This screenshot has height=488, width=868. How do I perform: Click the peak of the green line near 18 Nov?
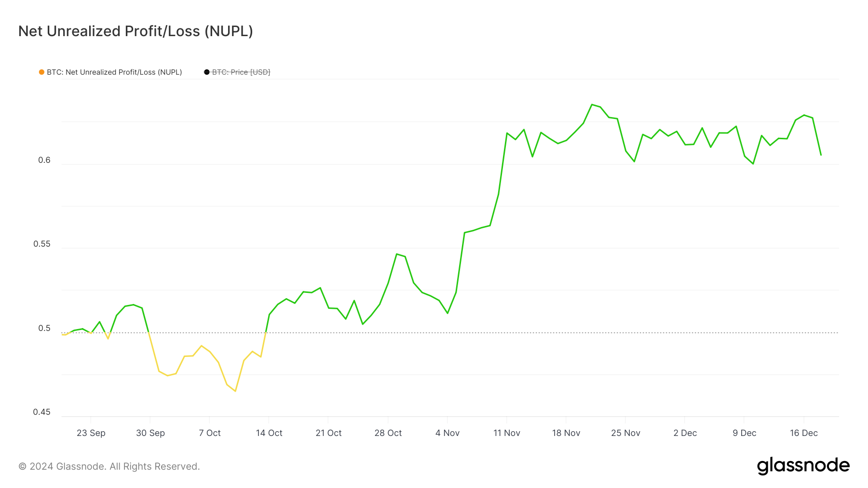592,105
